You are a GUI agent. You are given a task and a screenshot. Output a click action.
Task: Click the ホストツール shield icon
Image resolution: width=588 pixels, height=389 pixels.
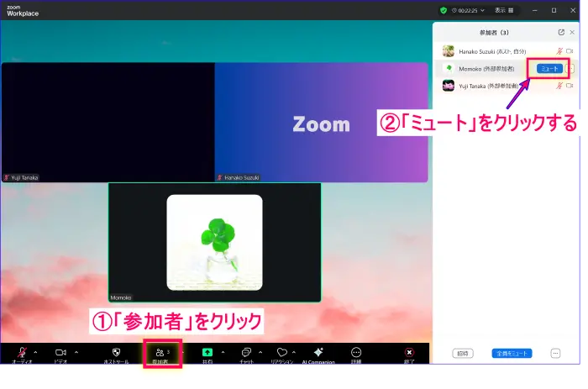point(116,353)
